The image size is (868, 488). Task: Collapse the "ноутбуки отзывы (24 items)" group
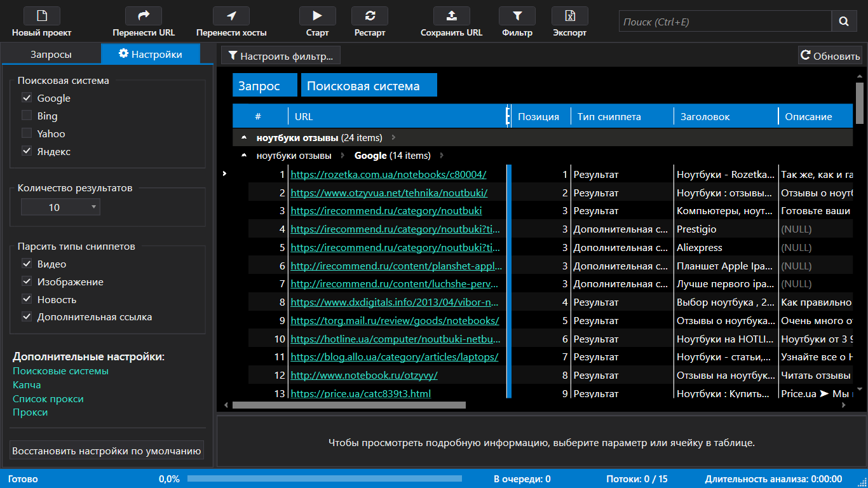pos(244,138)
